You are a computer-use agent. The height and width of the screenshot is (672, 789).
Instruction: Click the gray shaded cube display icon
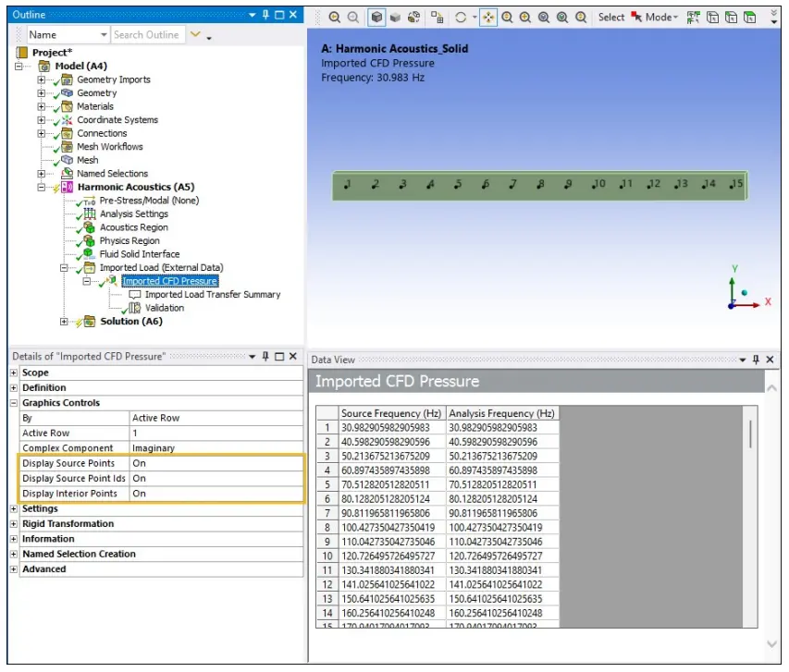tap(396, 18)
